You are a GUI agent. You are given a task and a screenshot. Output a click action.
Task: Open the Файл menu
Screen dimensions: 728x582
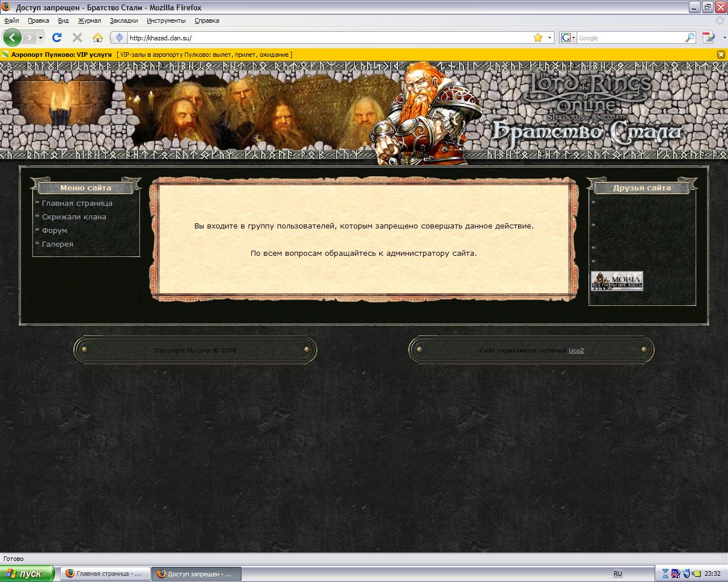point(11,20)
